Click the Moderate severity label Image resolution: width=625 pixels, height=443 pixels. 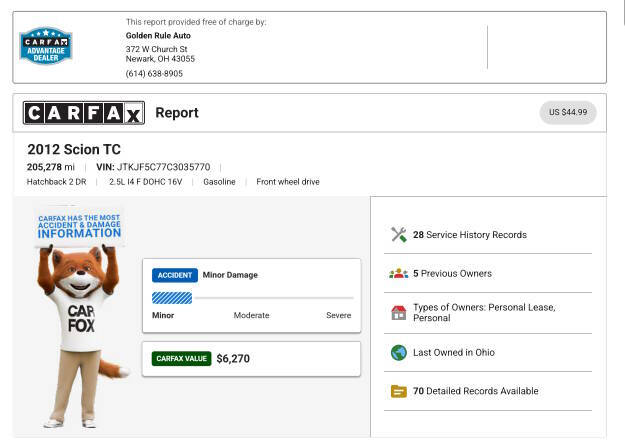251,315
